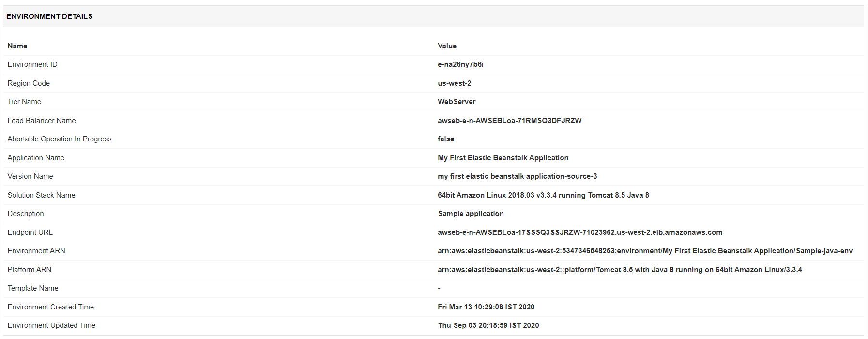The height and width of the screenshot is (339, 868).
Task: Click the WebServer tier name value
Action: pyautogui.click(x=457, y=102)
